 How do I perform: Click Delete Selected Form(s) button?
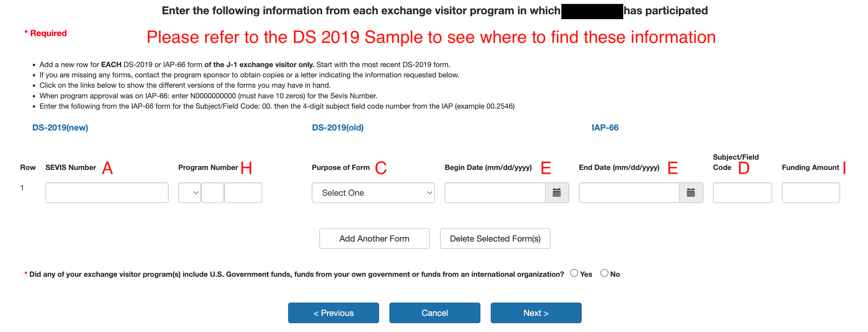coord(495,239)
